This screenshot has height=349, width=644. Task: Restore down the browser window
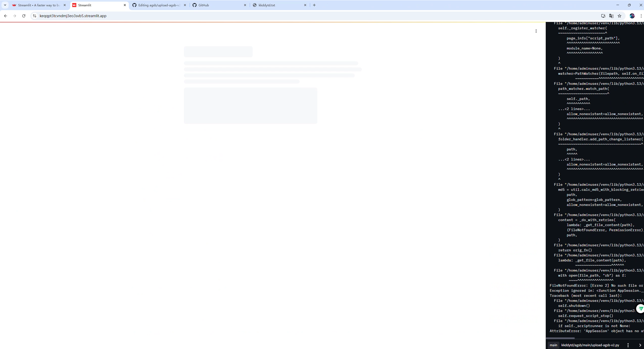coord(629,5)
